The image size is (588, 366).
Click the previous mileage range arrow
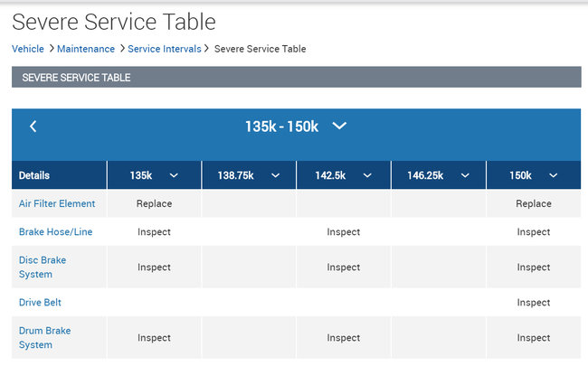pos(33,127)
